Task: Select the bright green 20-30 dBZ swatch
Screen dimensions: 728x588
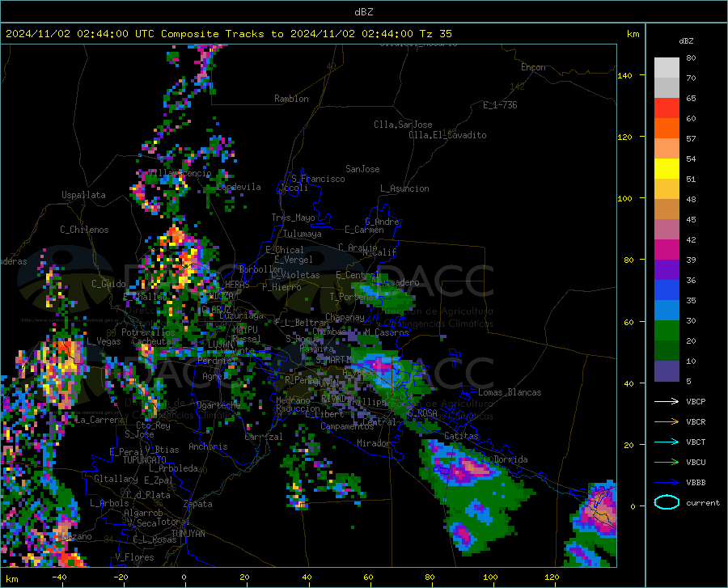Action: click(x=667, y=331)
